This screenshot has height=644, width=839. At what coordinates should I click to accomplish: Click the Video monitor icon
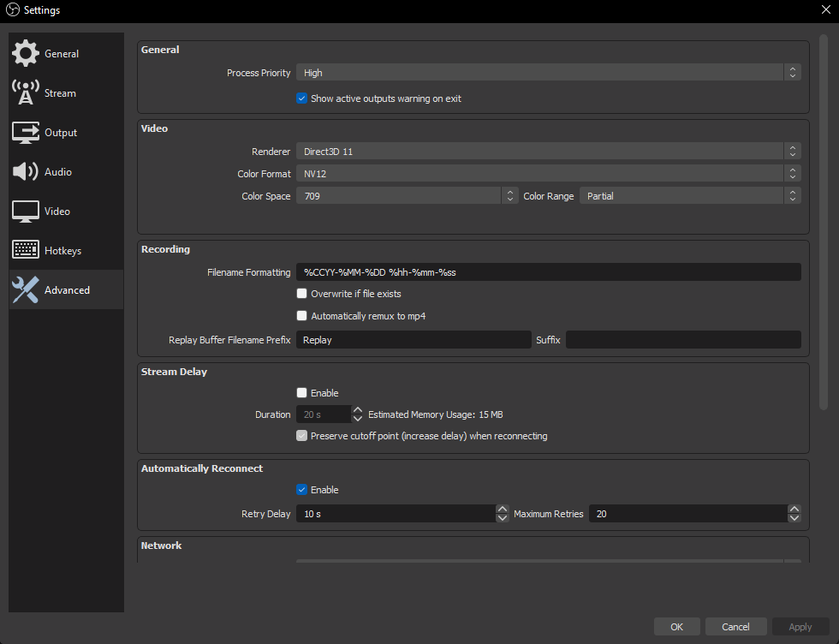tap(25, 211)
